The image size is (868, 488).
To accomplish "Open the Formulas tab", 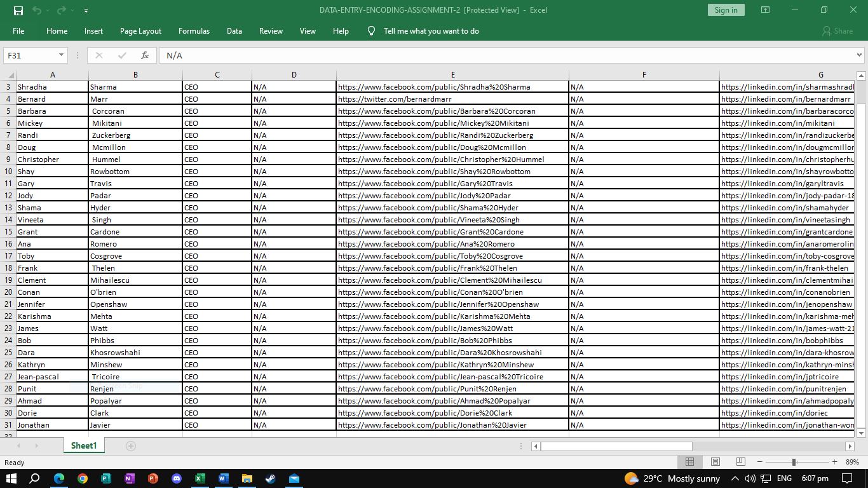I will pyautogui.click(x=194, y=31).
